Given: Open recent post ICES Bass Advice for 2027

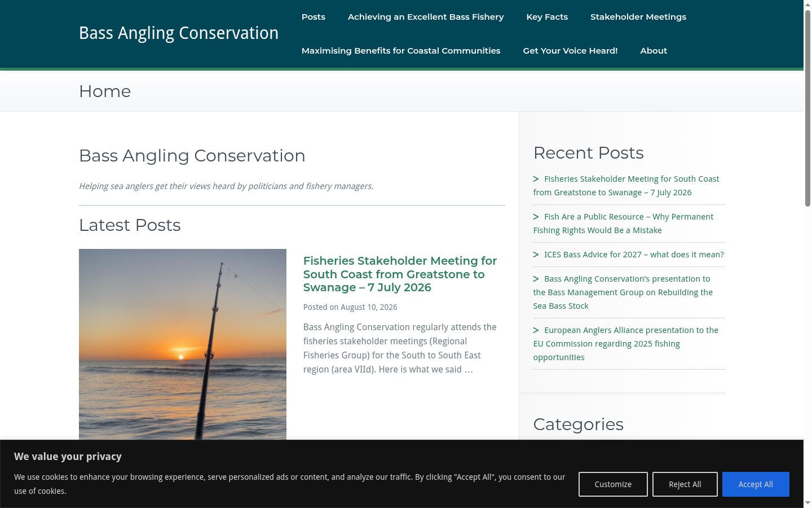Looking at the screenshot, I should click(x=634, y=255).
